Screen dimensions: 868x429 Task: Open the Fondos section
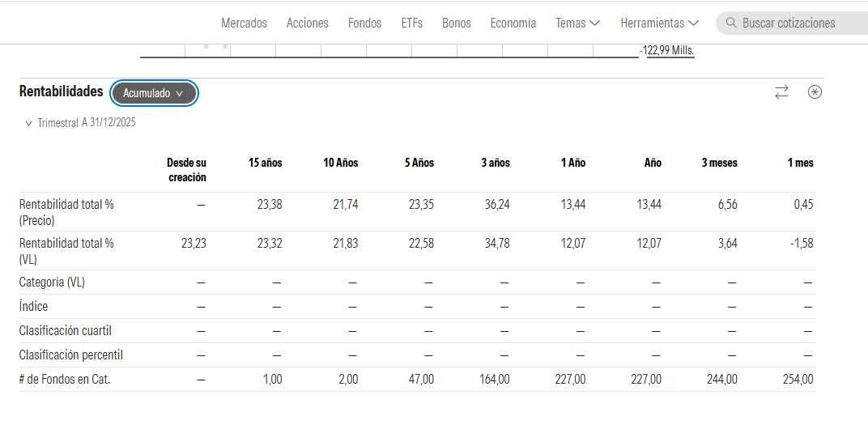(x=365, y=23)
